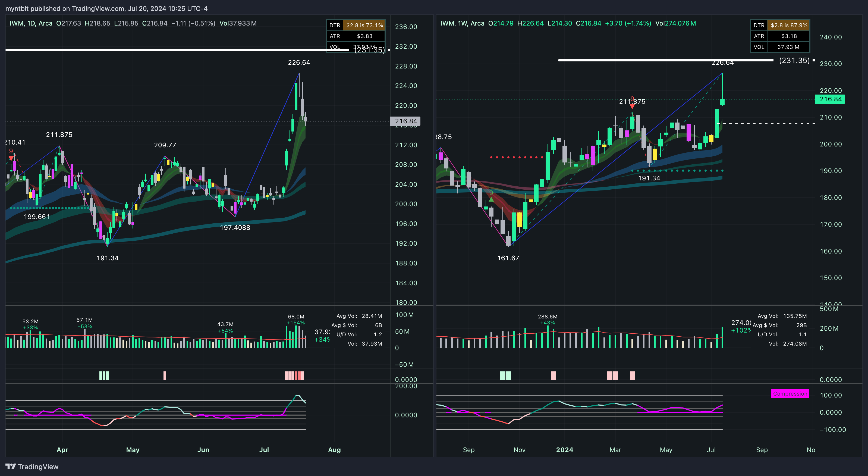Click the 236.00 price on daily axis
The height and width of the screenshot is (476, 868).
pos(406,27)
